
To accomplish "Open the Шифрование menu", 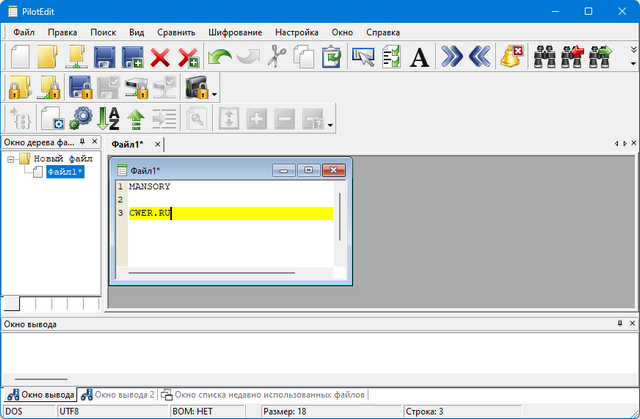I will click(235, 32).
